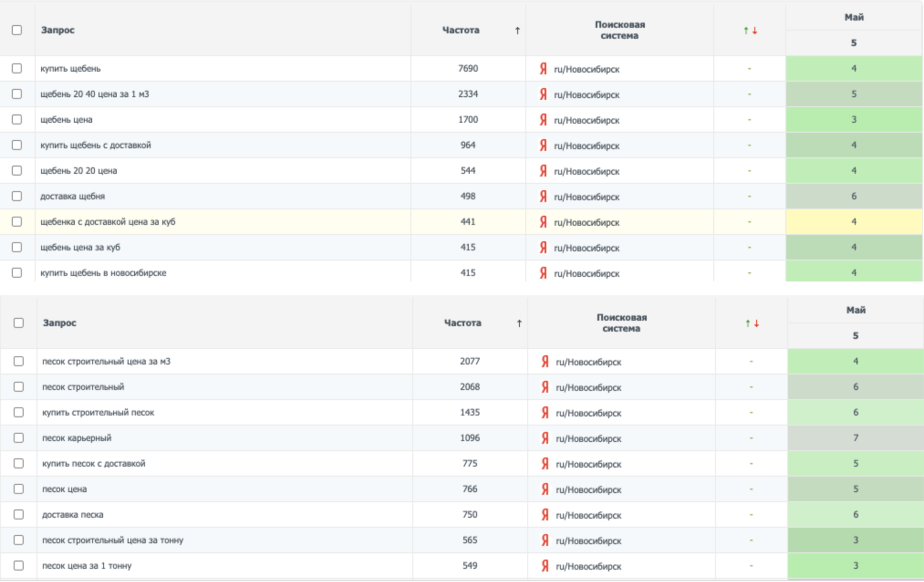Click the Yandex icon in the купить щебень row
The image size is (924, 582).
click(x=543, y=69)
